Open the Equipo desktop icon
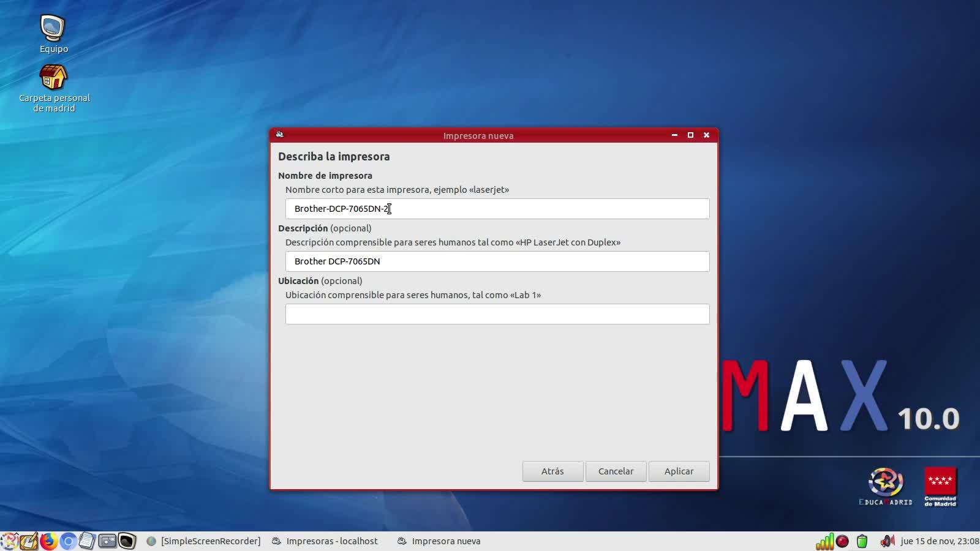This screenshot has width=980, height=551. pos(53,29)
